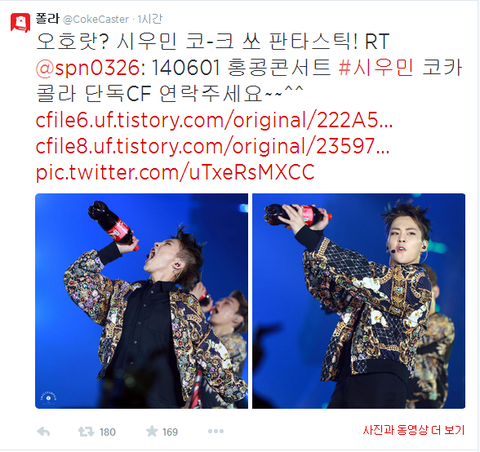This screenshot has height=452, width=480.
Task: Click the reply arrow icon
Action: tap(43, 432)
